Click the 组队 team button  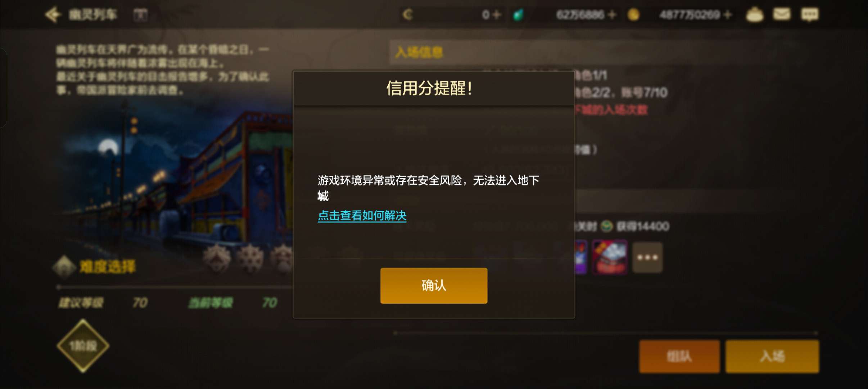click(679, 357)
